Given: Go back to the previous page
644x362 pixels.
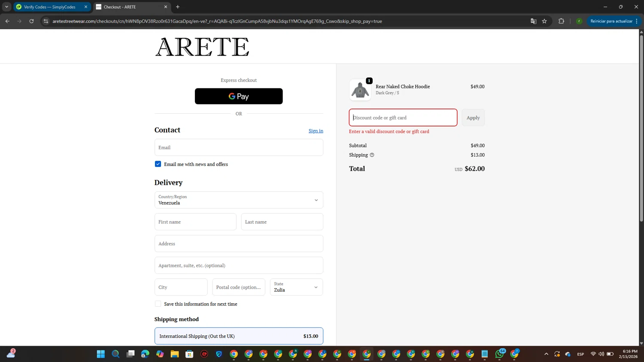Looking at the screenshot, I should [x=7, y=21].
